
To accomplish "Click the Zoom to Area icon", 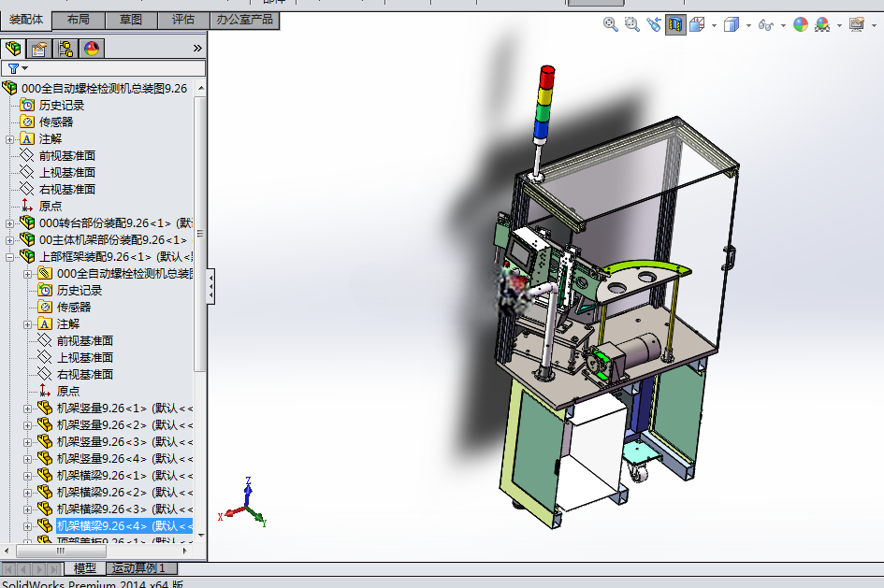I will (x=632, y=24).
